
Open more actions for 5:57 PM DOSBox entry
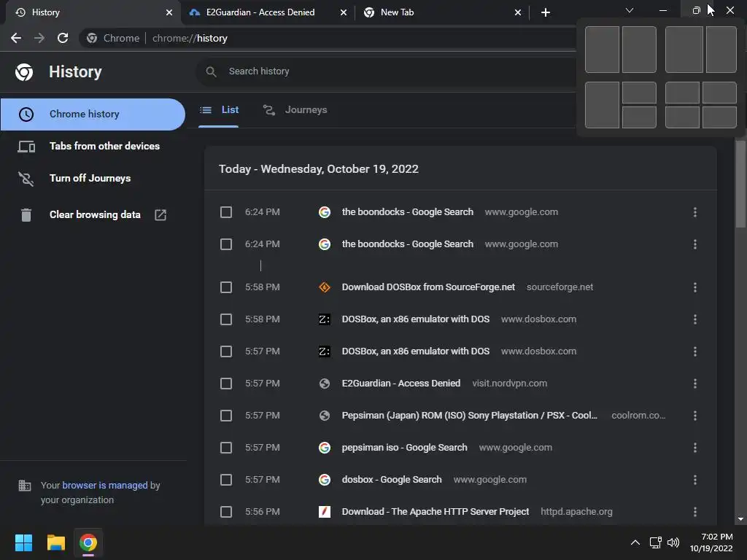[x=695, y=351]
